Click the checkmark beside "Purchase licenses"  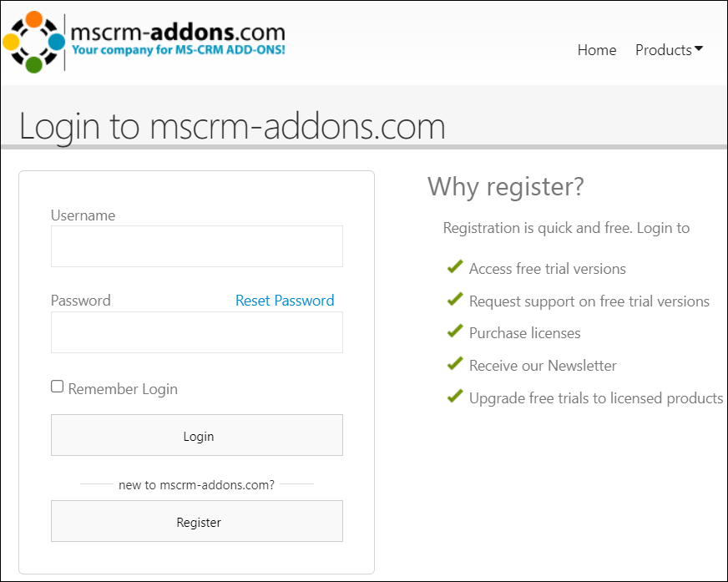point(455,331)
